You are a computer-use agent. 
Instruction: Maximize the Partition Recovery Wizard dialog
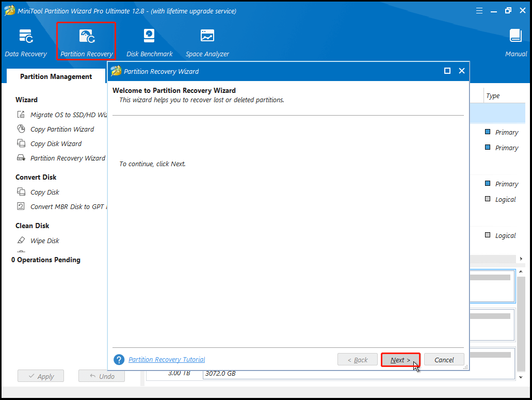pos(447,71)
